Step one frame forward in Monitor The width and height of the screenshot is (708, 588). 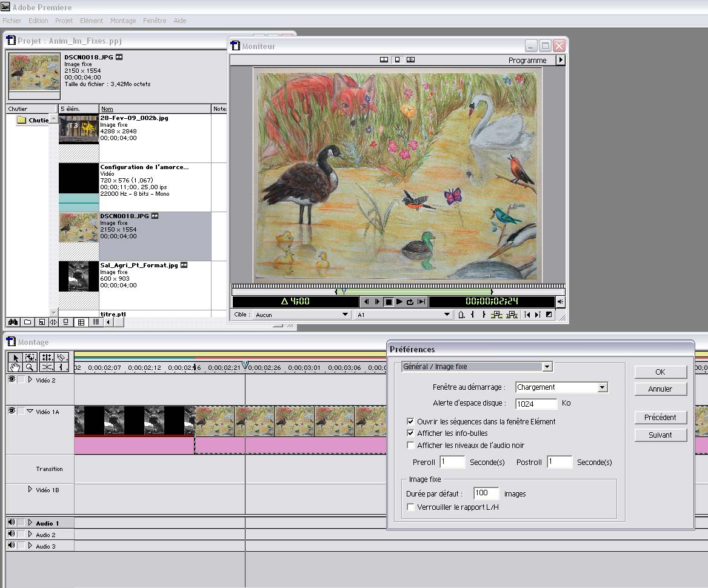pos(377,302)
